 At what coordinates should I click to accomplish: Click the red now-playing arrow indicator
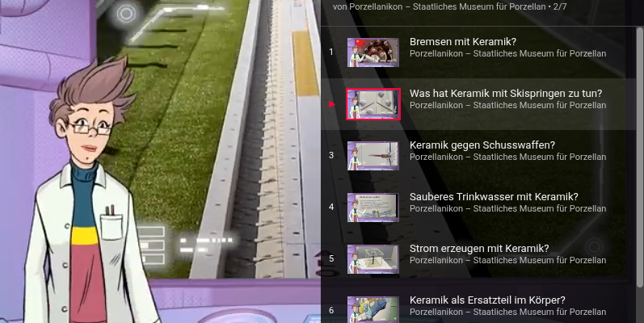pos(331,104)
